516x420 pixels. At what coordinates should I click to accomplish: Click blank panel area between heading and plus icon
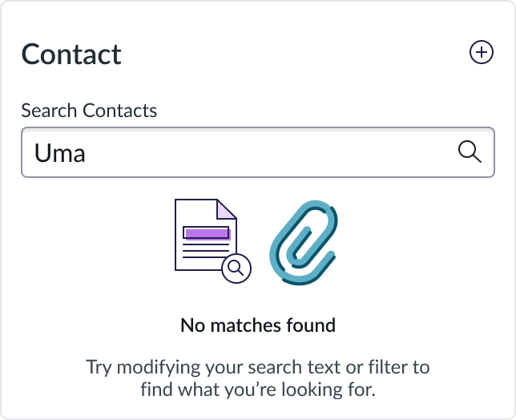coord(296,54)
